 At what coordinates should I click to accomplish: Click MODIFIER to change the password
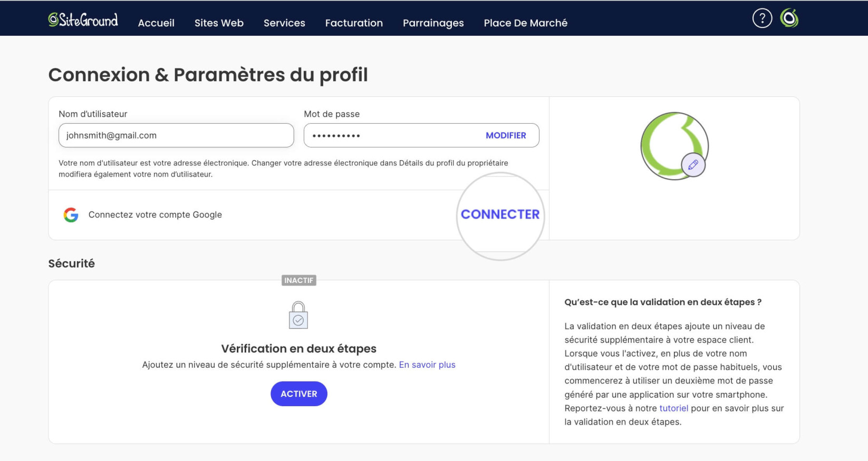tap(506, 135)
